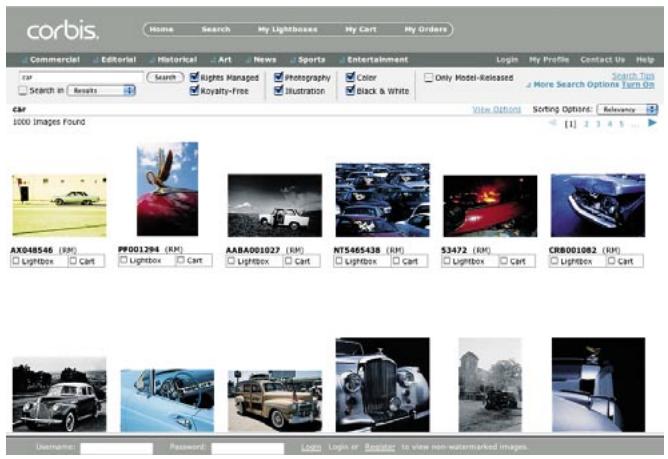Go to the next results page arrow
This screenshot has width=668, height=459.
click(652, 123)
